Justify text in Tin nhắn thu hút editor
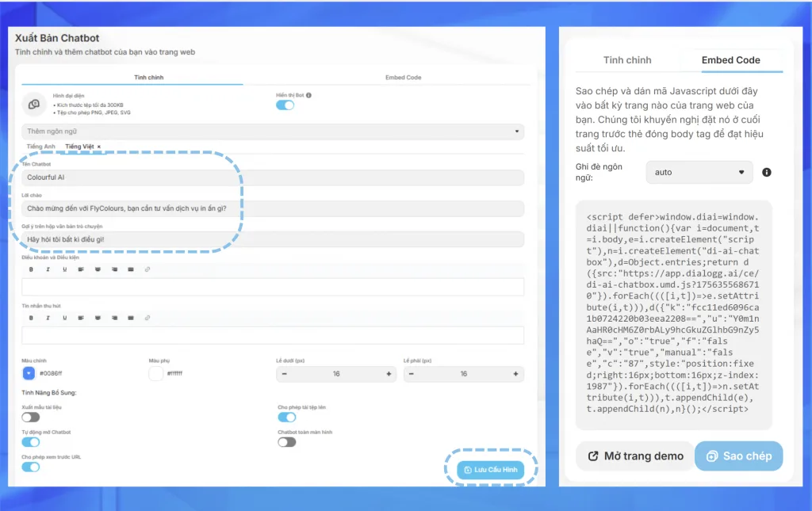The image size is (812, 511). (x=131, y=318)
